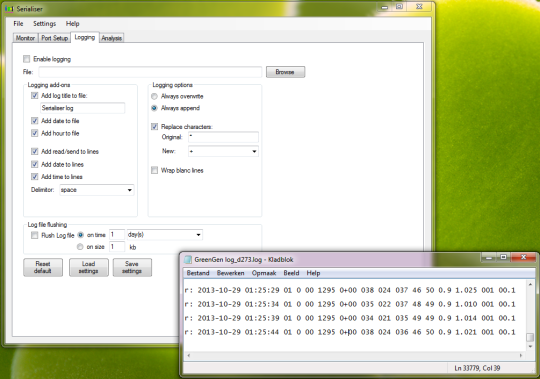Click log line with time 01:25:39
Image resolution: width=540 pixels, height=379 pixels.
350,318
